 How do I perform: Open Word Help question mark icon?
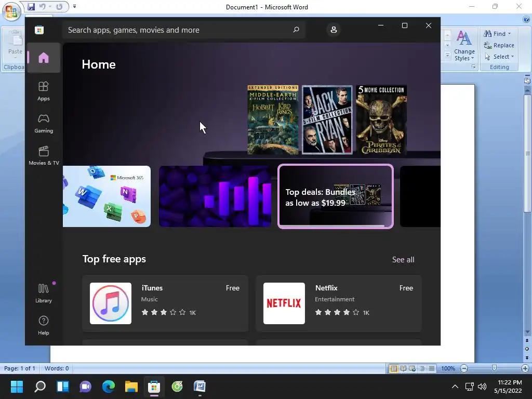(526, 19)
